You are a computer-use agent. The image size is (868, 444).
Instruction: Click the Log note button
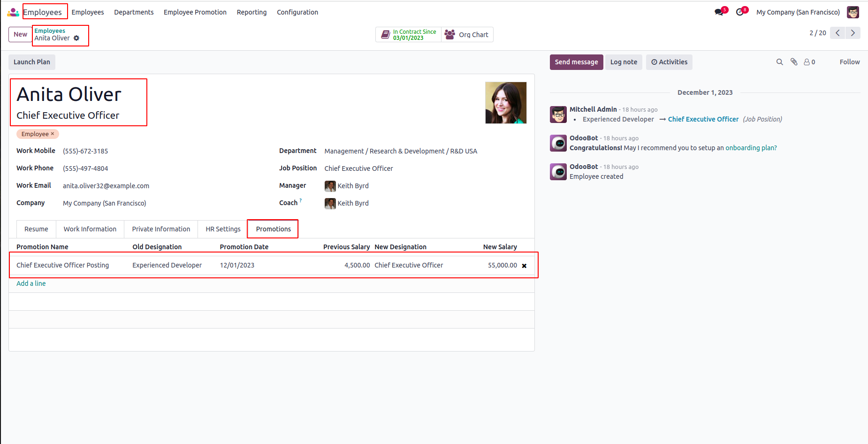[x=624, y=62]
